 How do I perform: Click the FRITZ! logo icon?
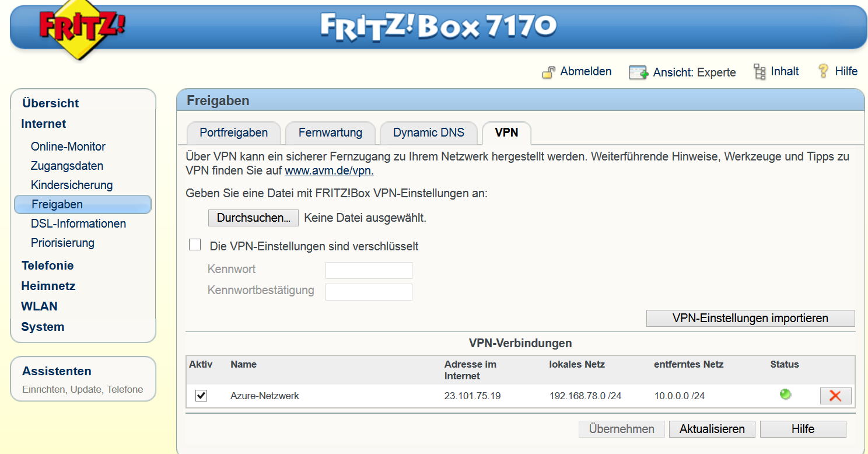point(82,31)
